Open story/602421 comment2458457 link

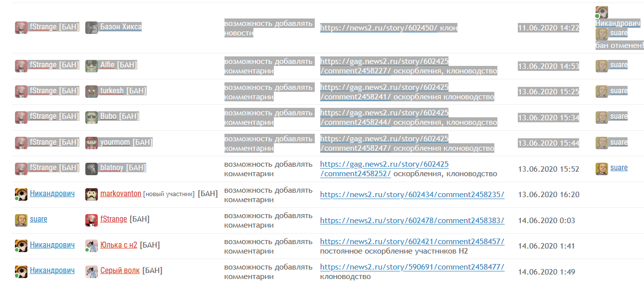[x=412, y=242]
